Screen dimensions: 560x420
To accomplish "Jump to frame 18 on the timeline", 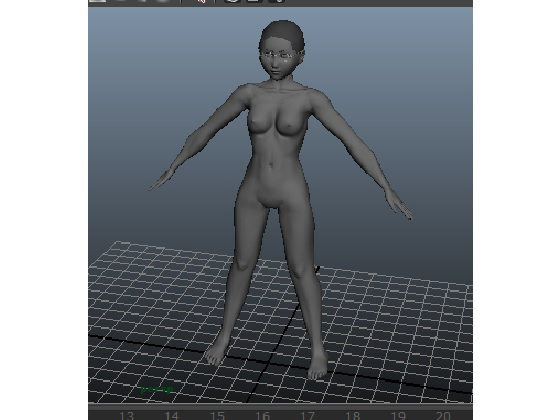I will point(352,416).
